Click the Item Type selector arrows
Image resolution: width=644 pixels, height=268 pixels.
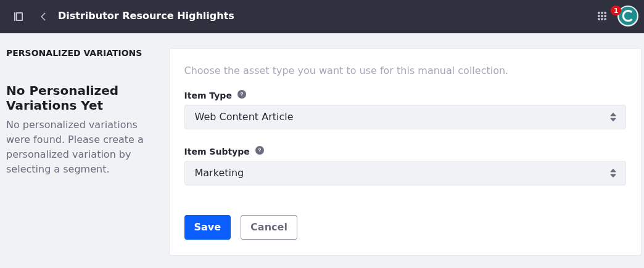coord(613,117)
